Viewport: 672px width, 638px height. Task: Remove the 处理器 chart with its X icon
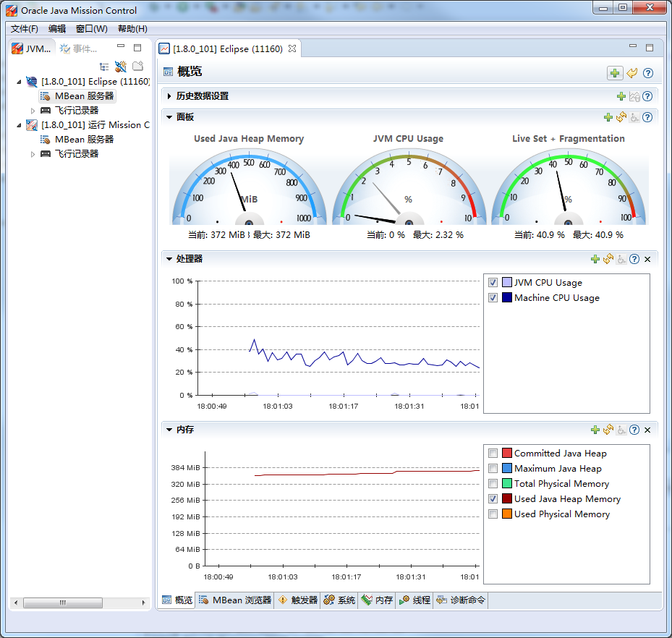(647, 259)
